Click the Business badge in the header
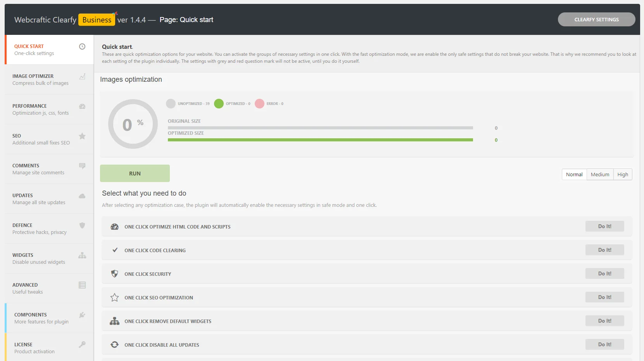The height and width of the screenshot is (361, 644). point(97,19)
